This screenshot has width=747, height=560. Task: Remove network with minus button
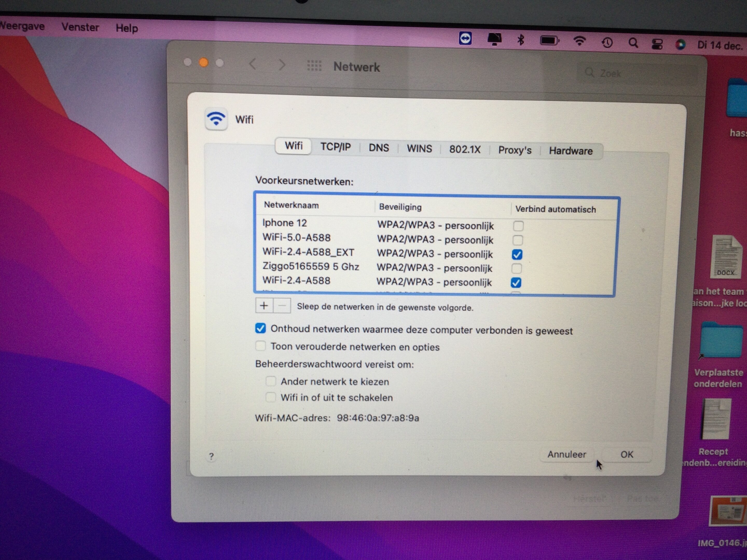(282, 306)
